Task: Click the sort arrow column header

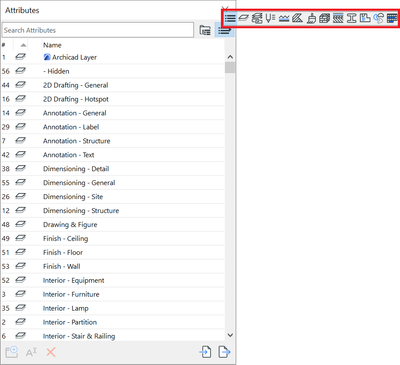Action: (x=23, y=45)
